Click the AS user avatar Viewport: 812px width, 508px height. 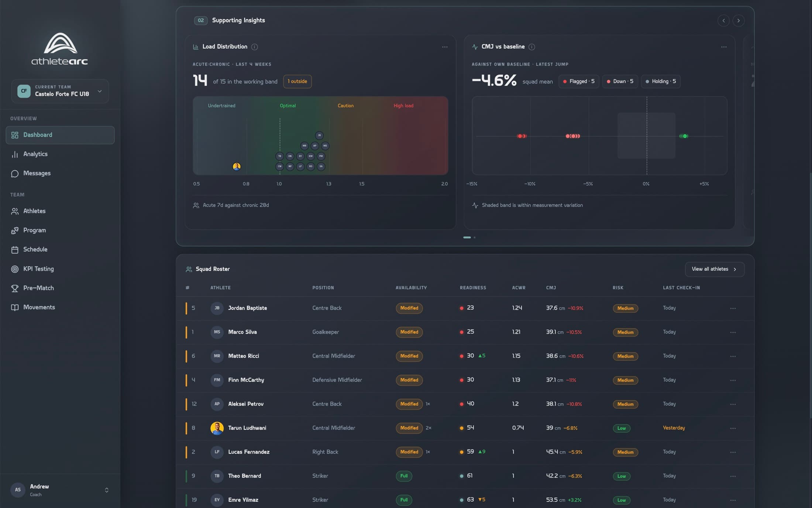coord(18,490)
